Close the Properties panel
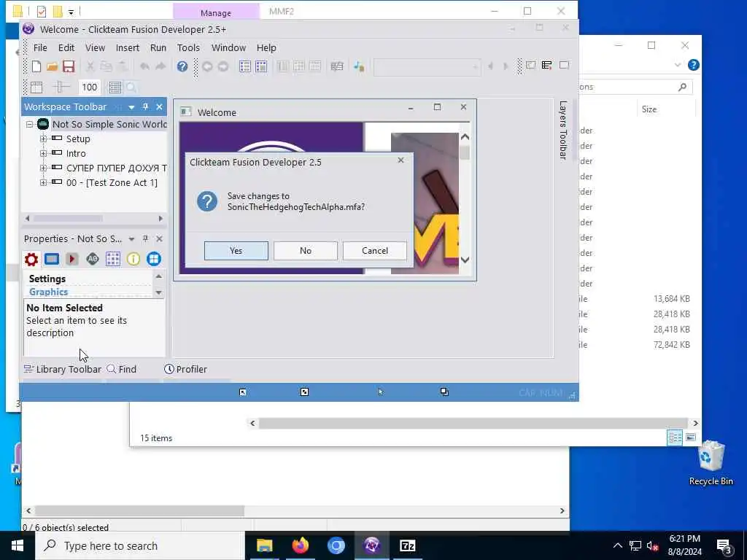The height and width of the screenshot is (560, 747). (x=160, y=238)
